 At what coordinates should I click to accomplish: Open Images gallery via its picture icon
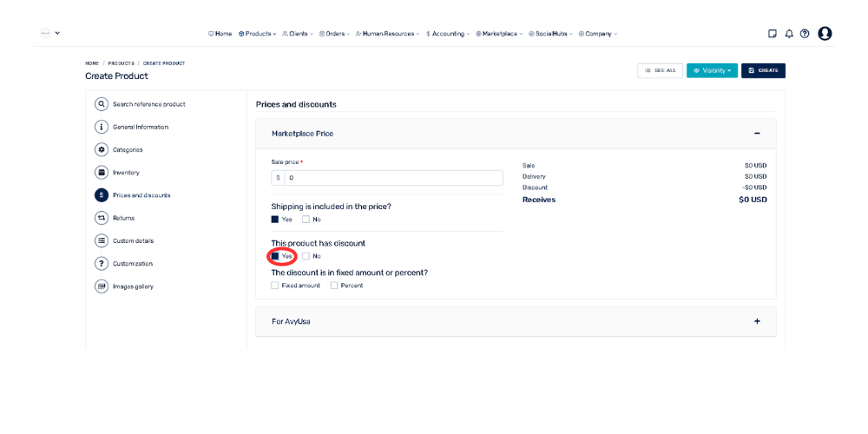click(102, 286)
